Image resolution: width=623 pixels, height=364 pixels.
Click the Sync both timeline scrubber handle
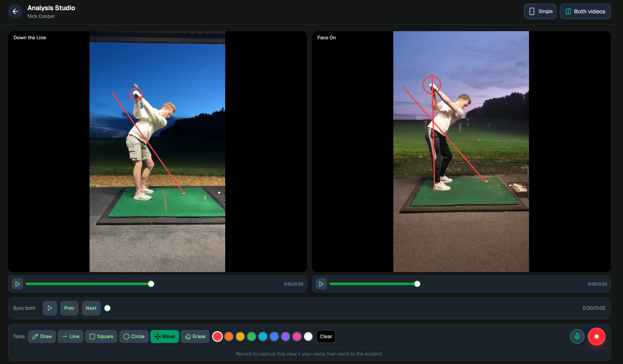point(107,308)
